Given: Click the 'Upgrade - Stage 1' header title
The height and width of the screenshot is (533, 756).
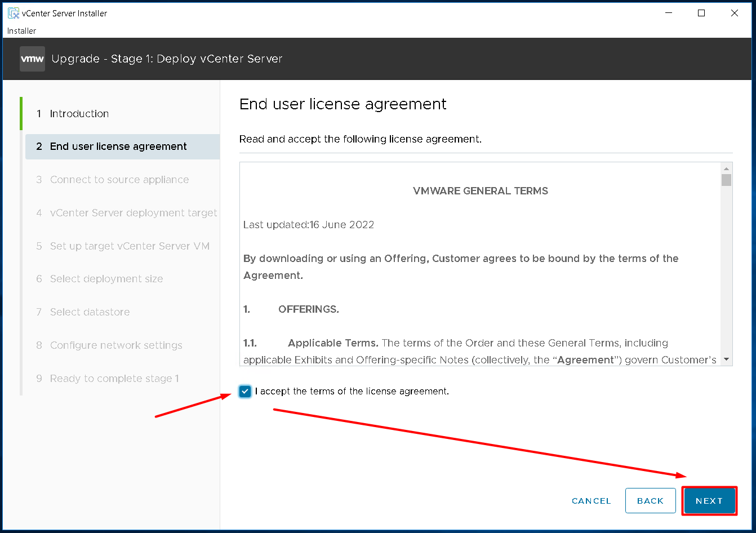Looking at the screenshot, I should pos(167,59).
